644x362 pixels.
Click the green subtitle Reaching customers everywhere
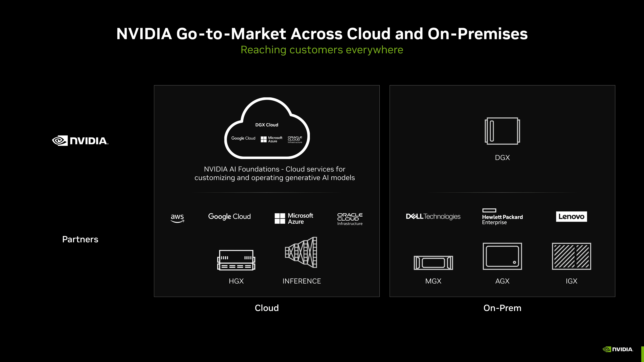(x=322, y=50)
